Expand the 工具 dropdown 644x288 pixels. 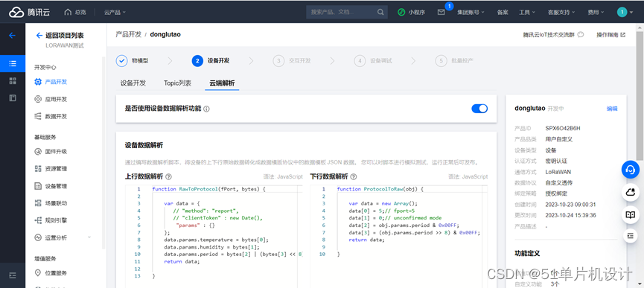[526, 13]
